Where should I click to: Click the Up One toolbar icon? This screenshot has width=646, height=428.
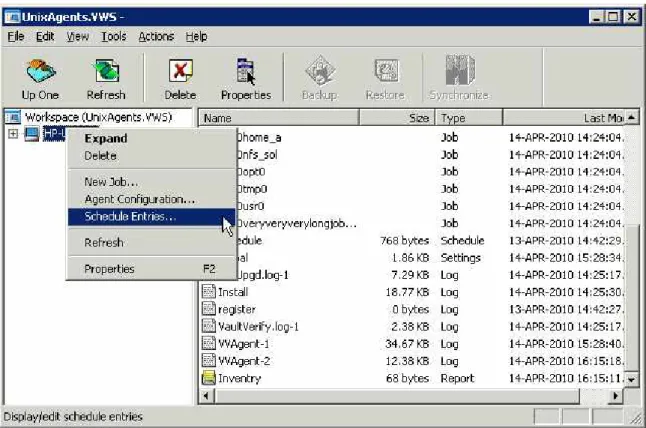pos(40,71)
